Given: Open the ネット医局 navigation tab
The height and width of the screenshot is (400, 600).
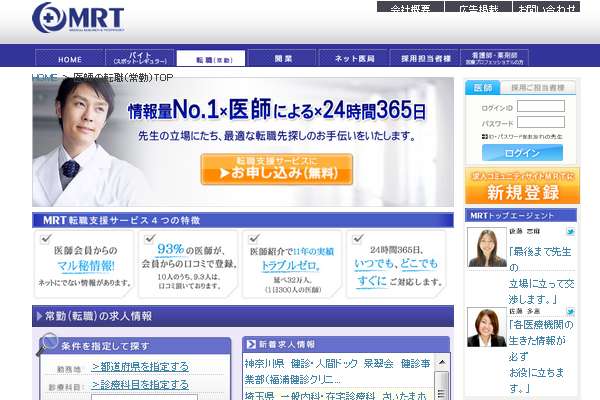Looking at the screenshot, I should pos(356,59).
